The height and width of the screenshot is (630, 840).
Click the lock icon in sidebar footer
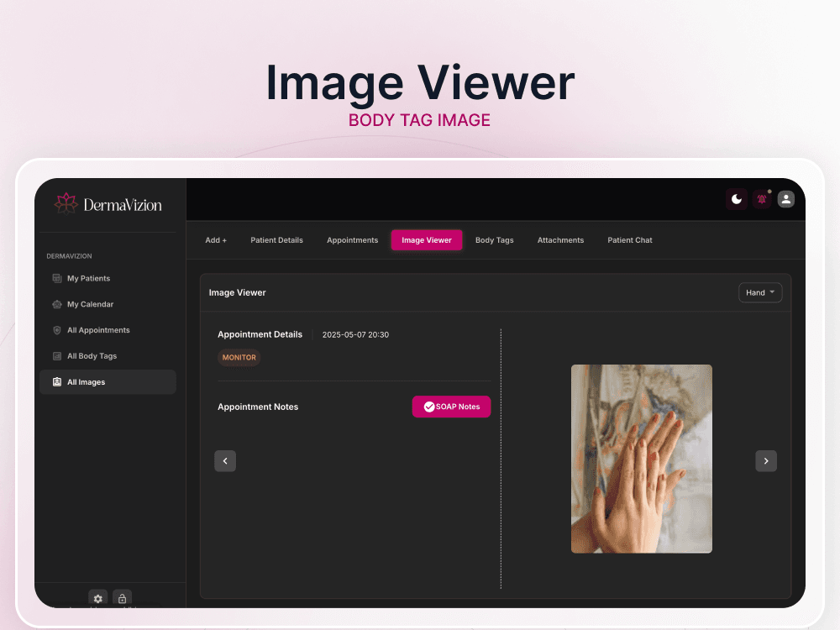(122, 598)
